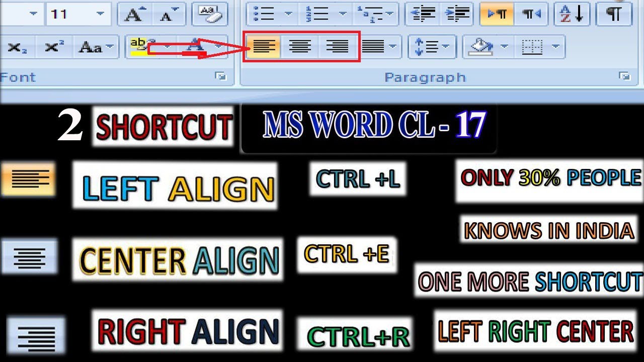Click the Grow Font button
The image size is (644, 362).
tap(133, 15)
